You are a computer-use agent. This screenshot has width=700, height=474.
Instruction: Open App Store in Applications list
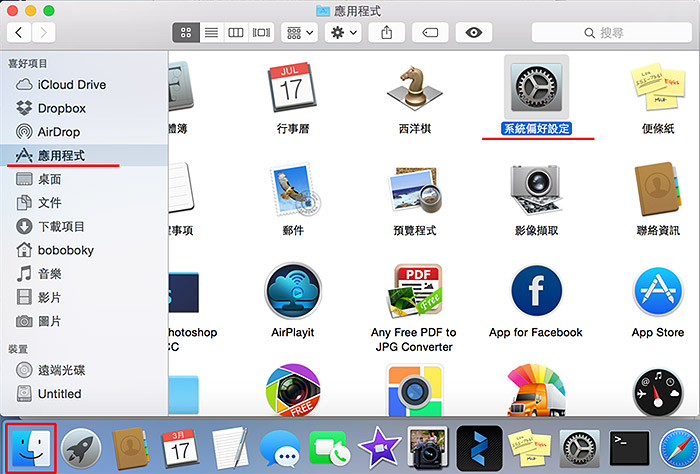pyautogui.click(x=658, y=291)
